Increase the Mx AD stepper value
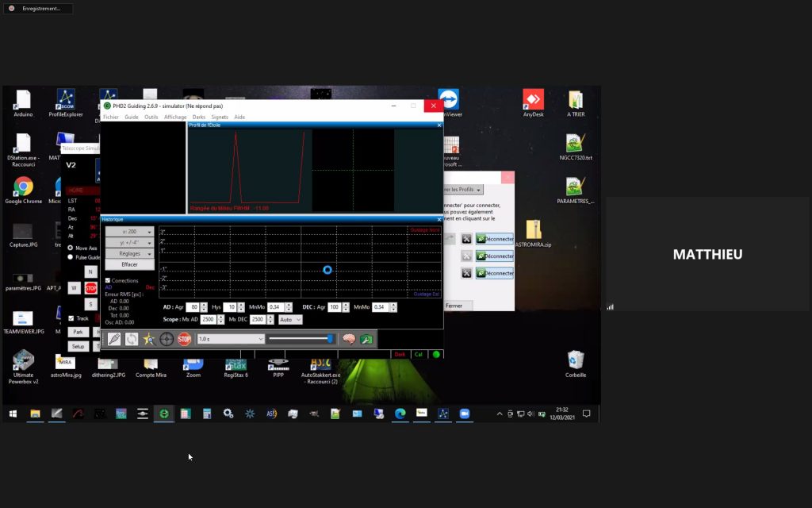Viewport: 812px width, 508px height. click(x=221, y=317)
